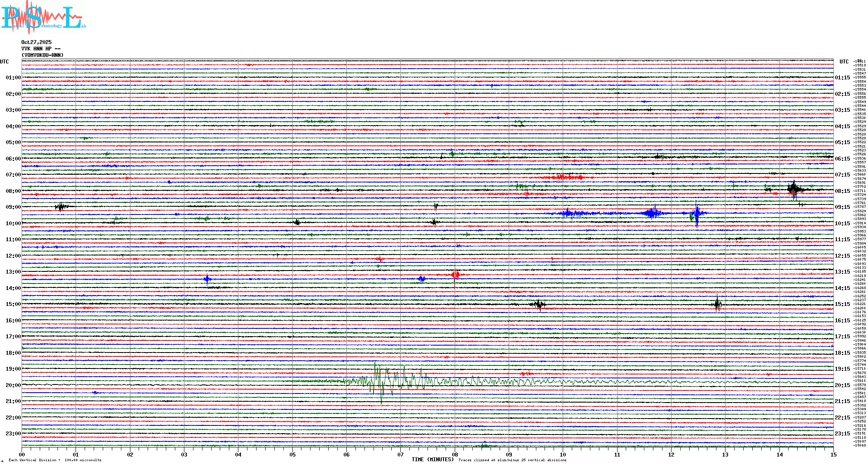This screenshot has height=466, width=868.
Task: Click the UTC label at top right
Action: [x=844, y=62]
